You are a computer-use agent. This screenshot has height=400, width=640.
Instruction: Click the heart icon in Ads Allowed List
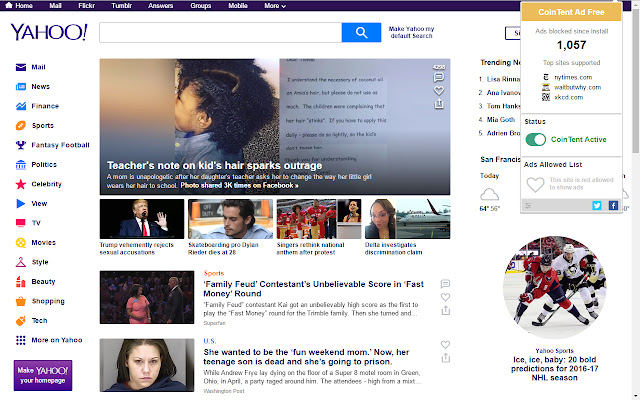(536, 185)
